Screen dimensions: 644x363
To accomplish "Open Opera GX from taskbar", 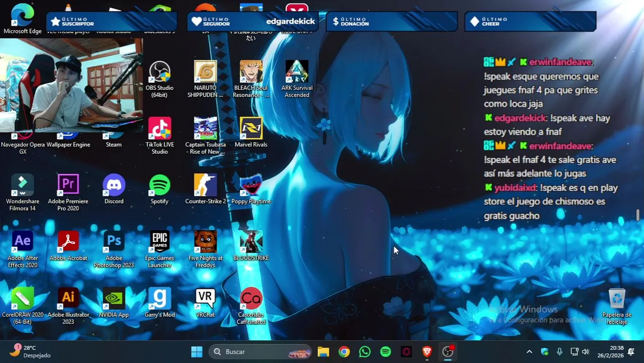I will coord(406,351).
